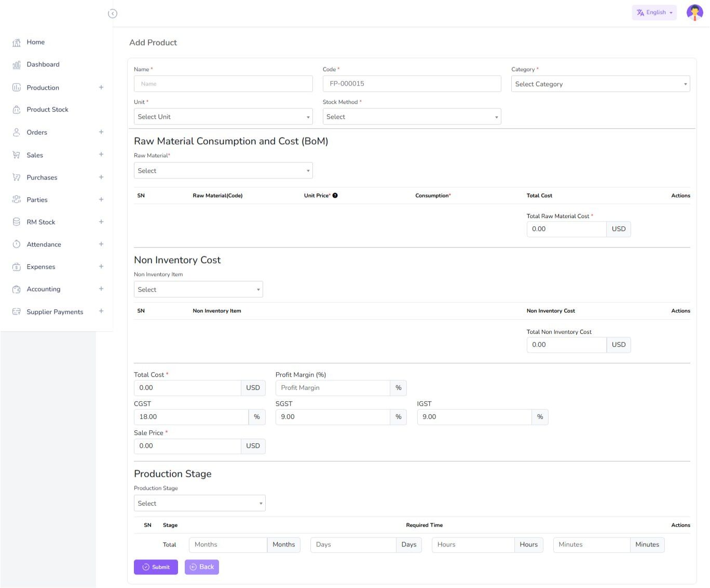Viewport: 710px width, 588px height.
Task: Click the Home sidebar icon
Action: click(17, 43)
